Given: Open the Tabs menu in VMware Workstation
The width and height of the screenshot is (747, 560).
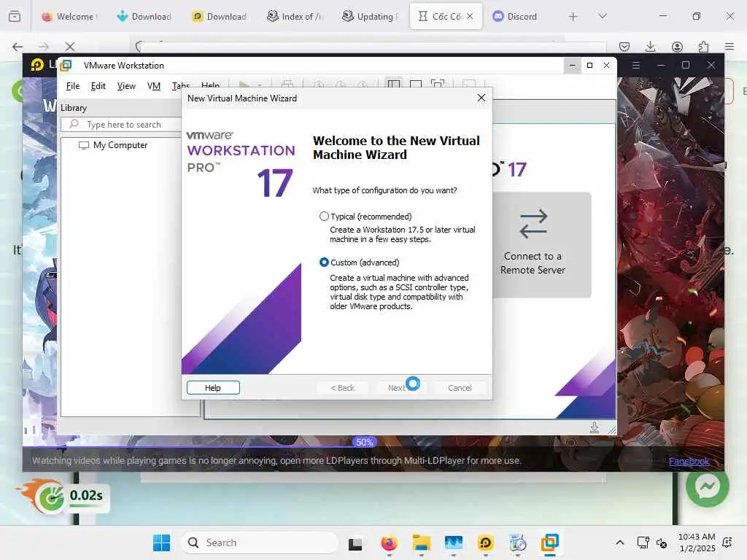Looking at the screenshot, I should 181,86.
